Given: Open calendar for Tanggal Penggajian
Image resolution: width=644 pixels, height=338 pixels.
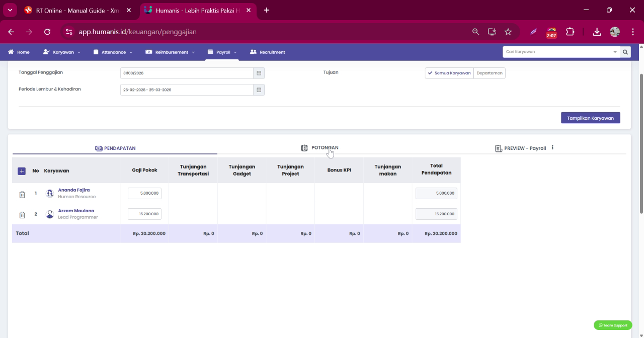Looking at the screenshot, I should pyautogui.click(x=259, y=73).
